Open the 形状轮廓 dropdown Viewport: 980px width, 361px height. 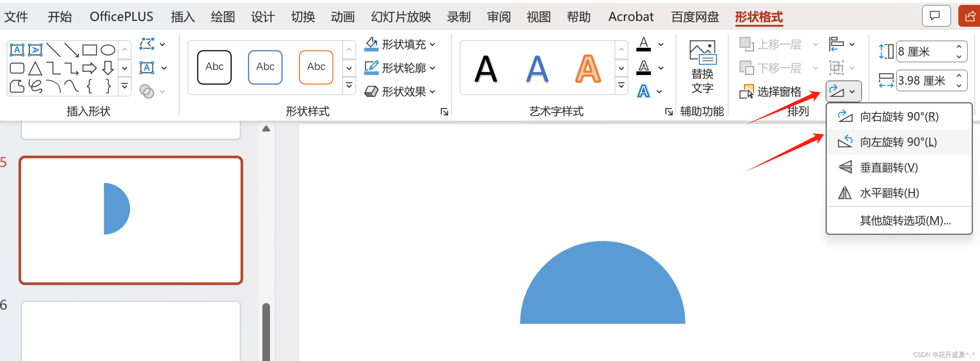[x=399, y=68]
